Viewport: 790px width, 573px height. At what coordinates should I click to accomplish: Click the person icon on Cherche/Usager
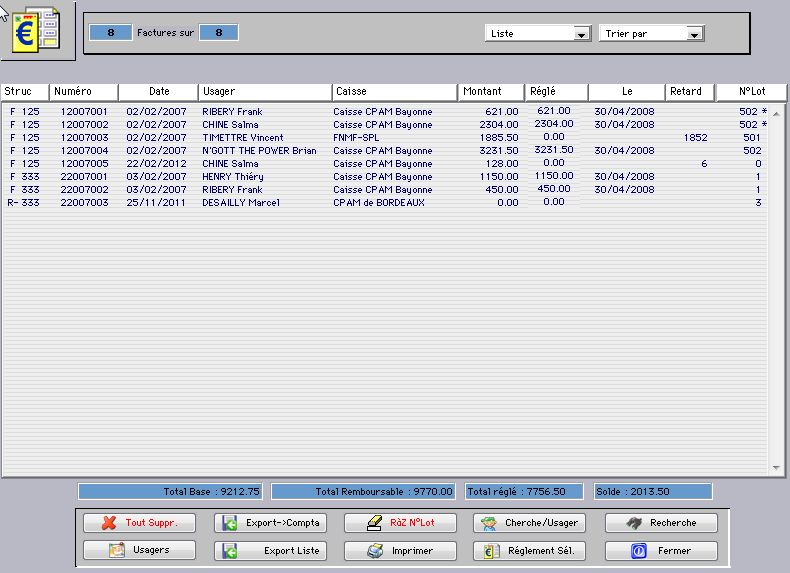point(488,523)
